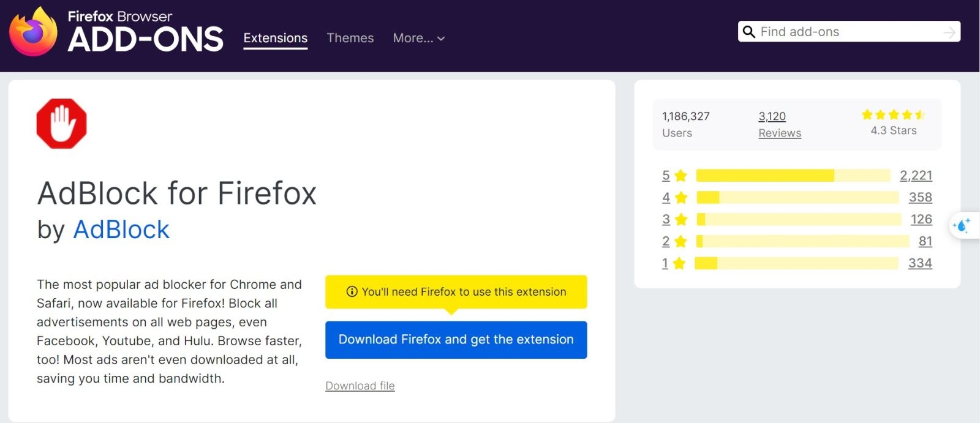Switch to the Themes tab
The image size is (980, 423).
tap(350, 38)
